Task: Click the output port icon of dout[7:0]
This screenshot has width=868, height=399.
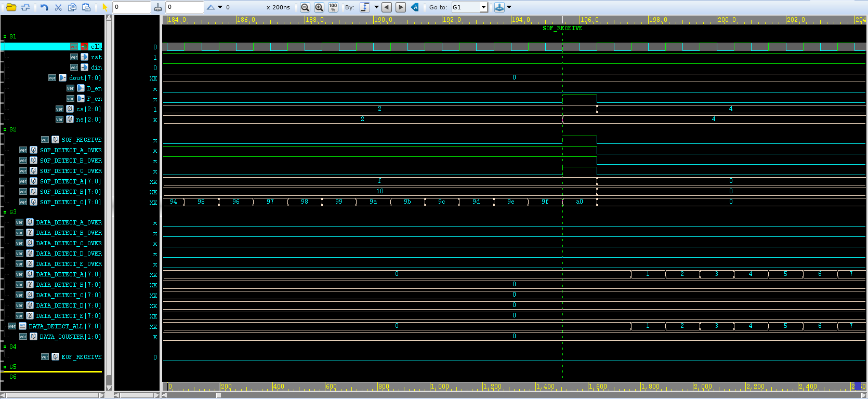Action: tap(63, 78)
